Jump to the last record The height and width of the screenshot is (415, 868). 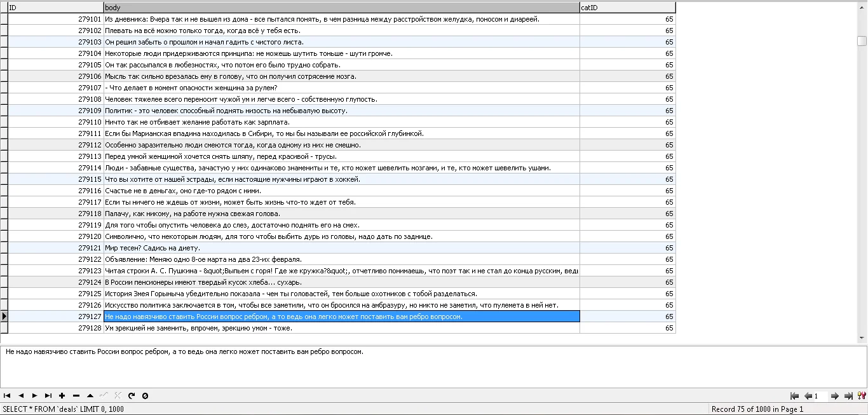pos(49,395)
